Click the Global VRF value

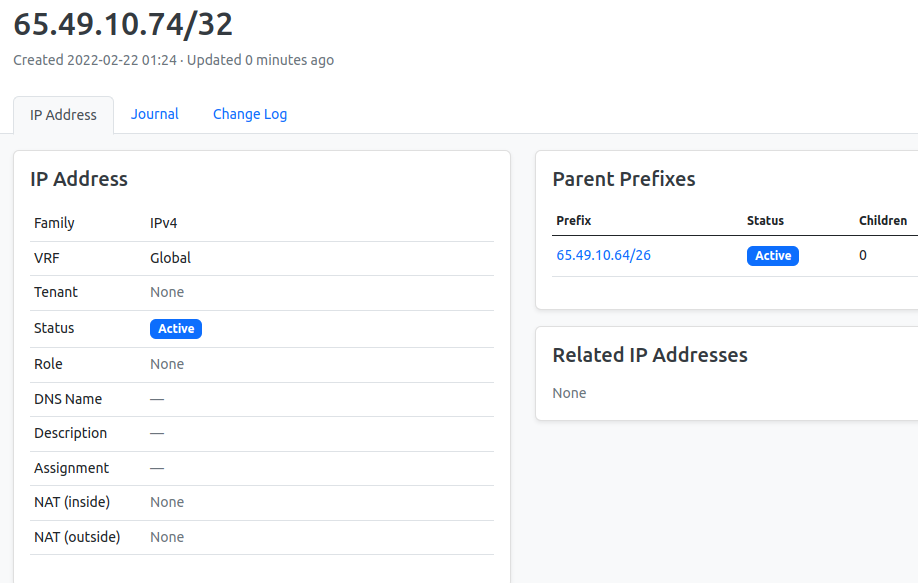coord(168,257)
